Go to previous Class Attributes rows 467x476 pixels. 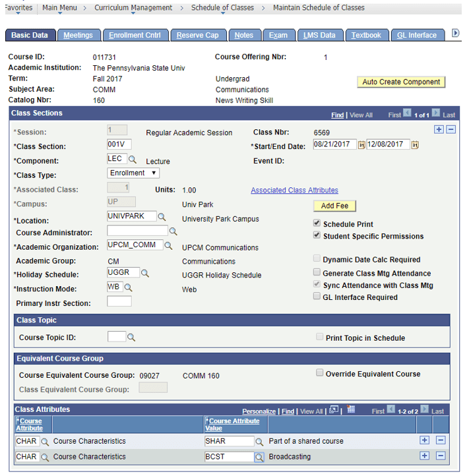pyautogui.click(x=390, y=409)
